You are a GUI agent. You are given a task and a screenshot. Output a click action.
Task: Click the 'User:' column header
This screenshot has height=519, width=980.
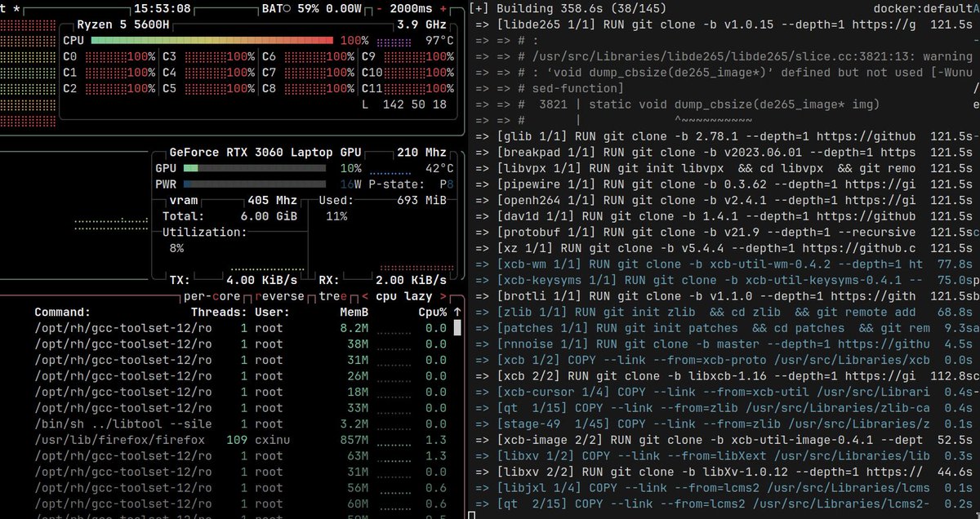coord(272,313)
